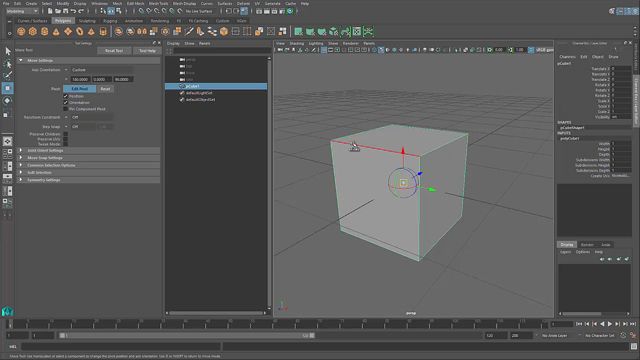Screen dimensions: 640x360
Task: Switch to the Animation shelf tab
Action: pos(133,21)
